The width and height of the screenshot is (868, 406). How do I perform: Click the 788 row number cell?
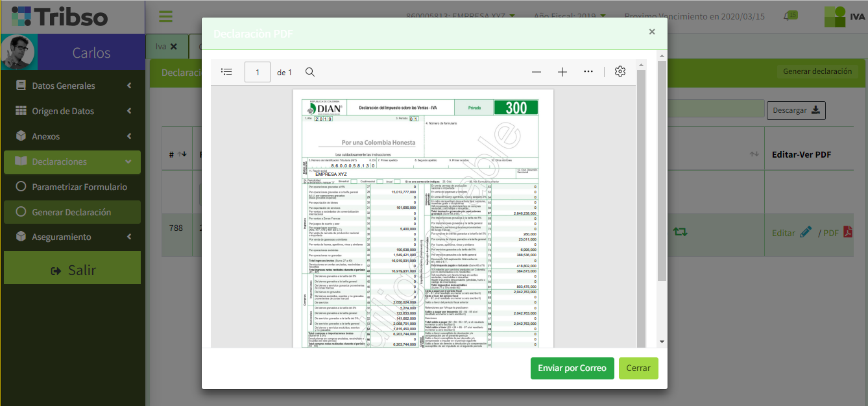click(176, 228)
